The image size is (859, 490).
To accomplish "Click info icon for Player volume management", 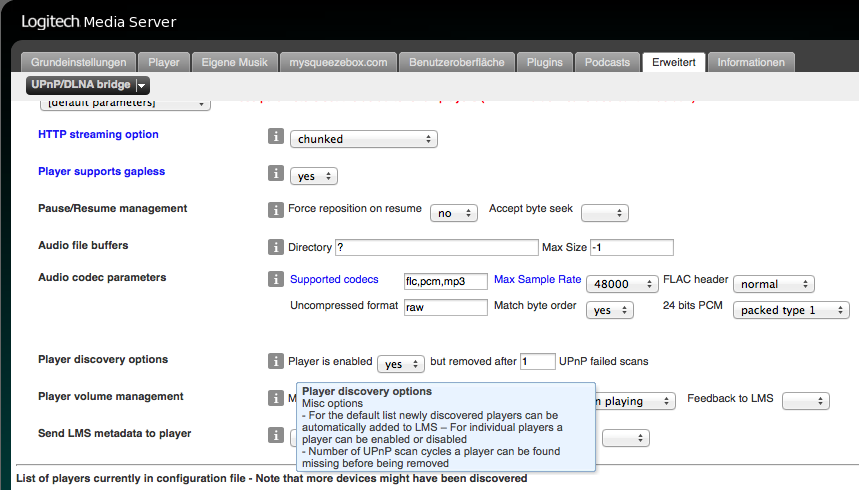I will pyautogui.click(x=276, y=398).
